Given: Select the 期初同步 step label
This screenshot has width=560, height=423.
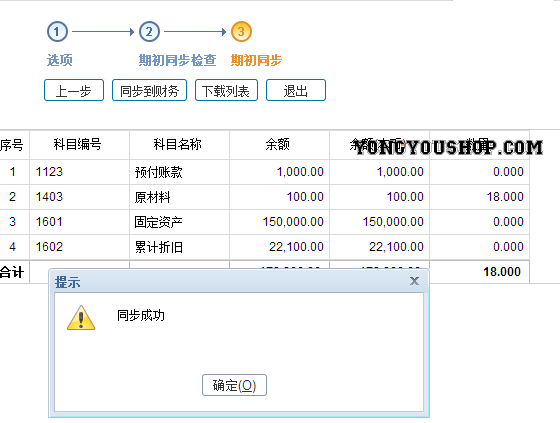Looking at the screenshot, I should (x=256, y=60).
